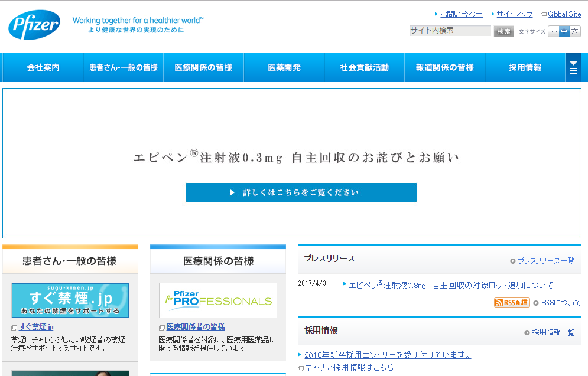Click the 患者さん・一般の皆様 section heading
This screenshot has width=588, height=376.
click(x=69, y=261)
